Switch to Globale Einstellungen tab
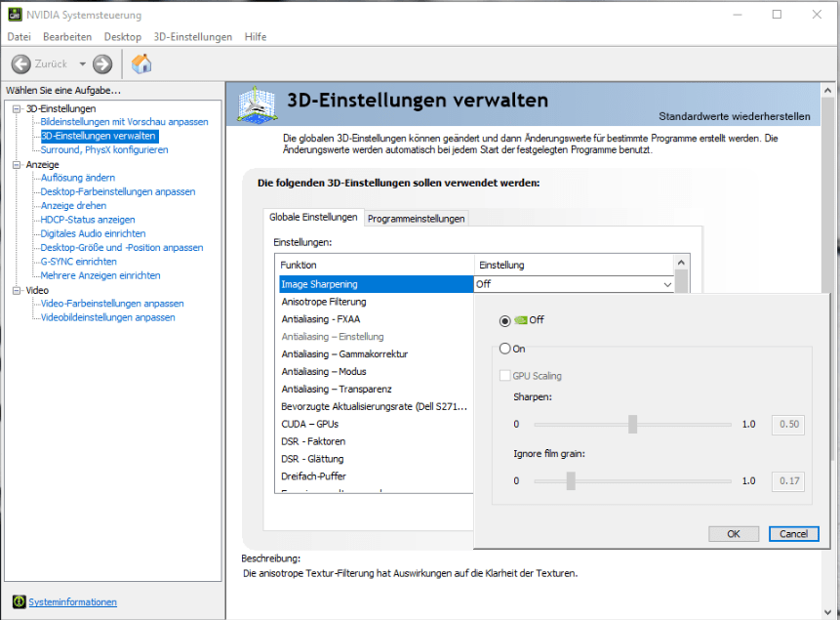This screenshot has height=620, width=840. pyautogui.click(x=313, y=217)
